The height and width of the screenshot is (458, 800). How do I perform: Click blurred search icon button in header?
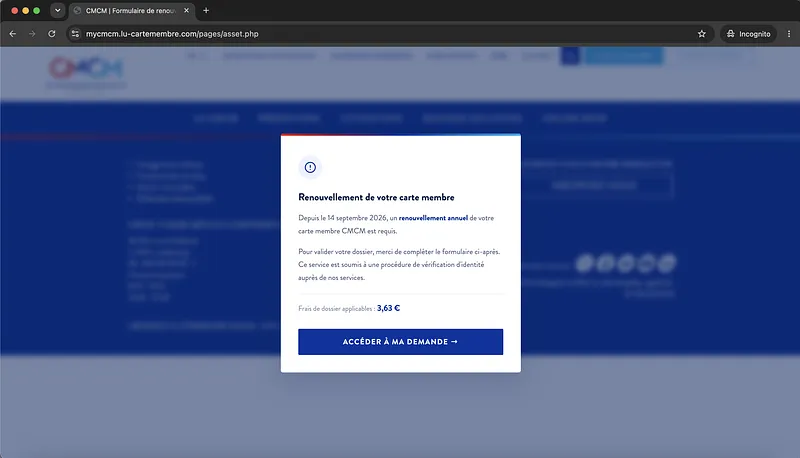pyautogui.click(x=570, y=56)
